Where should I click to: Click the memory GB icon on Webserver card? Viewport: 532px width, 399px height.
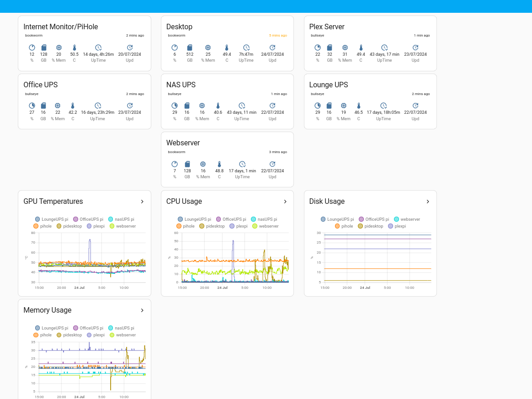tap(187, 164)
